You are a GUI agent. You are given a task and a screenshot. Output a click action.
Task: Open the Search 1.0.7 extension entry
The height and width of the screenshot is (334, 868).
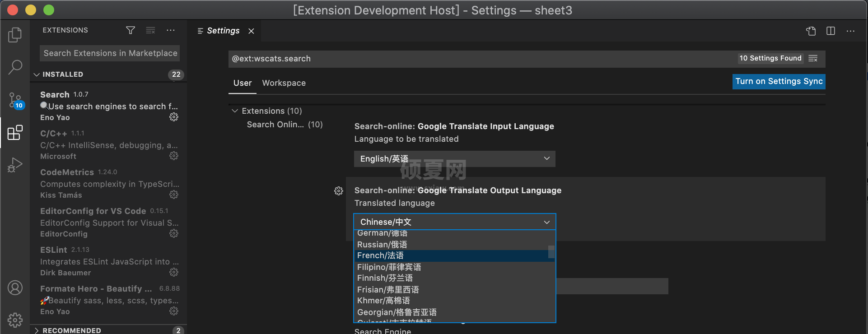pos(108,106)
